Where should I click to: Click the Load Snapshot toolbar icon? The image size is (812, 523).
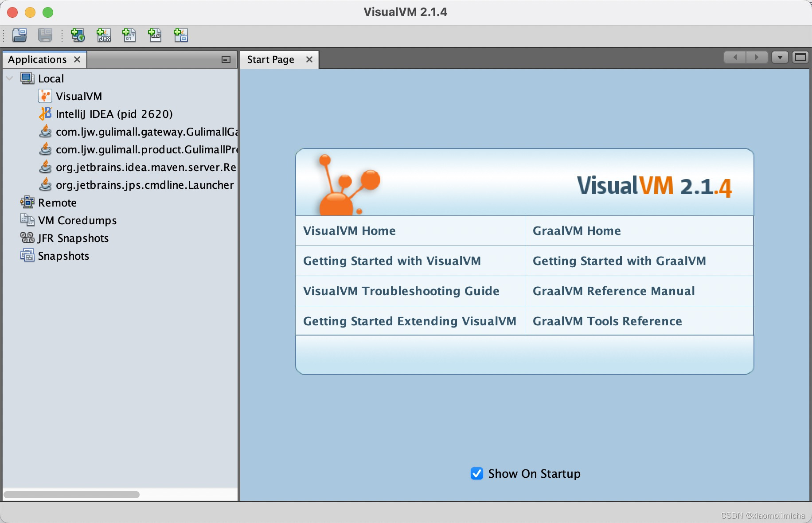tap(20, 35)
